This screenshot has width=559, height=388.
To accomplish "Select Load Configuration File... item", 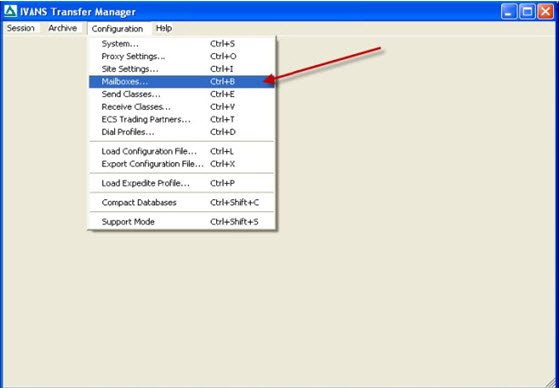I will [182, 151].
